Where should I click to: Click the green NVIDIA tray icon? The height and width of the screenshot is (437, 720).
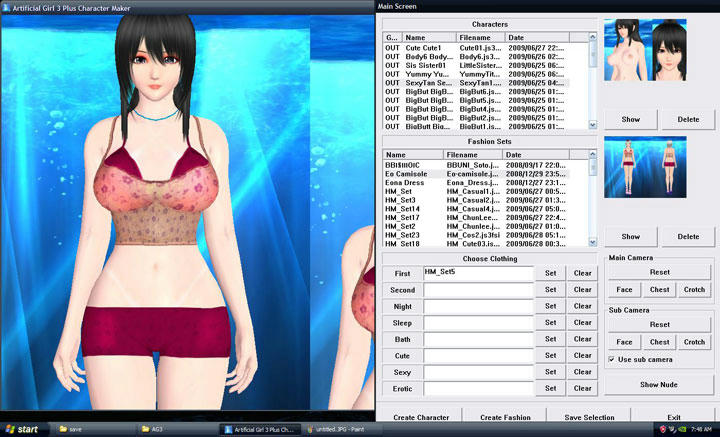pos(683,430)
